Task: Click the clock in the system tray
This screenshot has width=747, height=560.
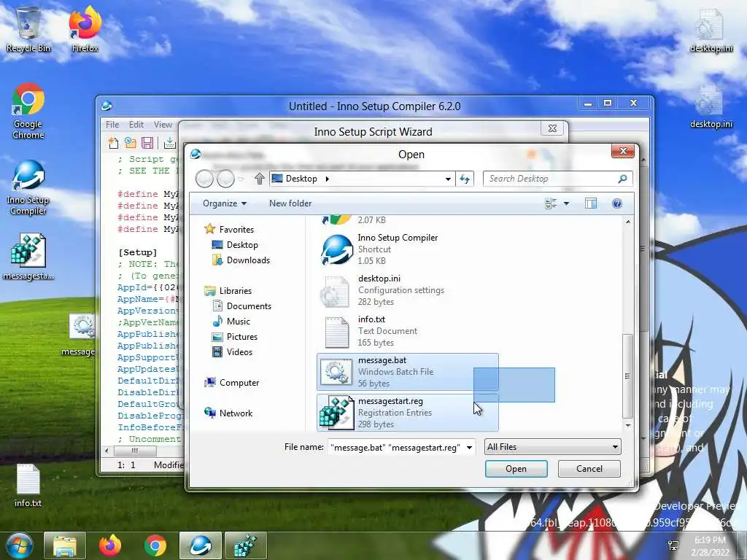Action: click(x=710, y=545)
